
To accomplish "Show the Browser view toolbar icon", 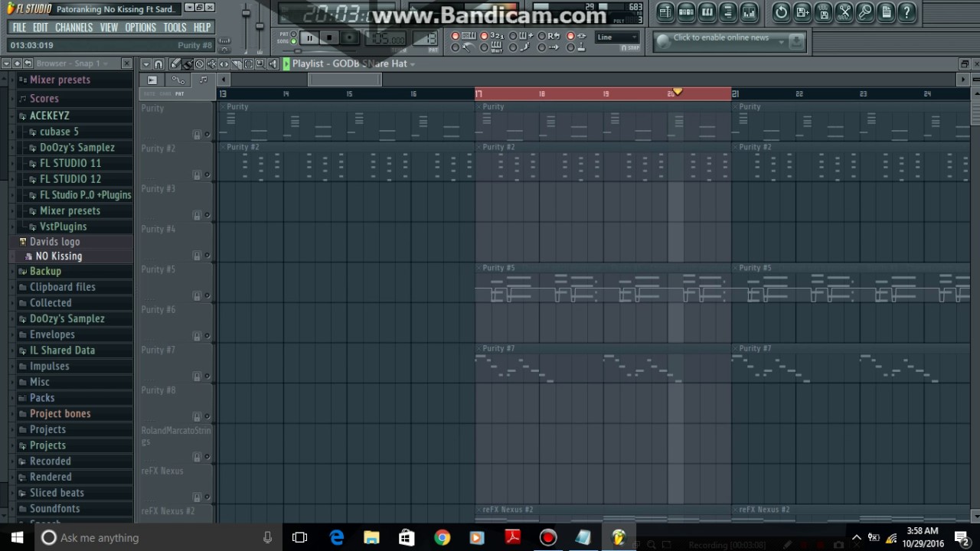I will (x=729, y=11).
